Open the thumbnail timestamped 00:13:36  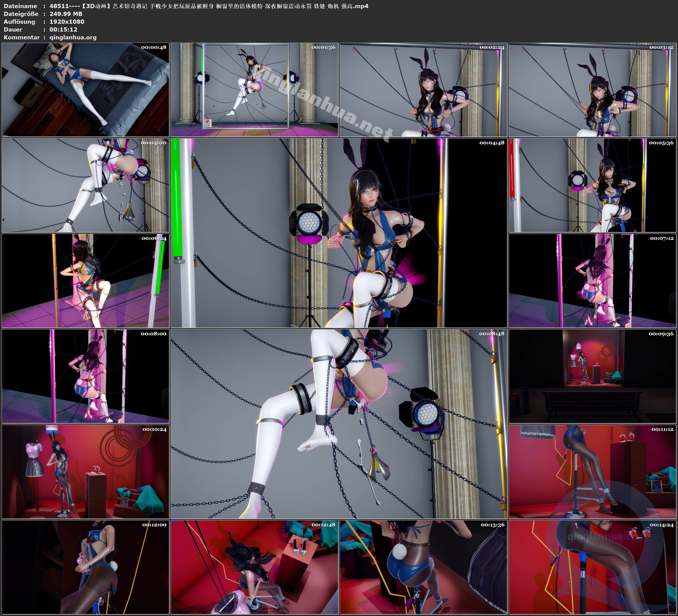tap(424, 567)
